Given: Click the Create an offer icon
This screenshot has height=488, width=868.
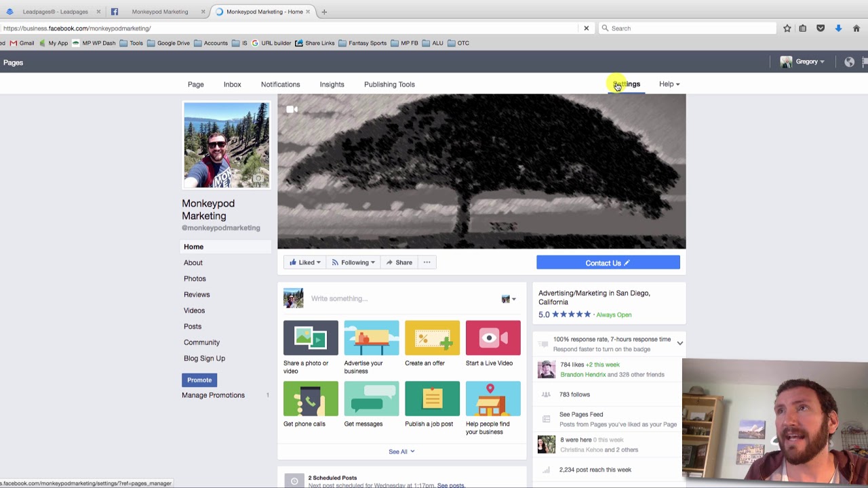Looking at the screenshot, I should (x=432, y=338).
